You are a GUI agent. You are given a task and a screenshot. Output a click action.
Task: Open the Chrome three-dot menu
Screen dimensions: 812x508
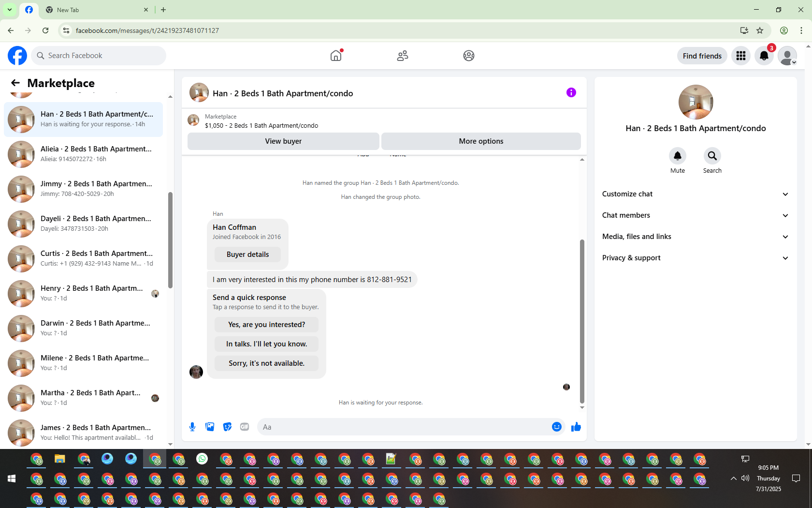coord(801,30)
